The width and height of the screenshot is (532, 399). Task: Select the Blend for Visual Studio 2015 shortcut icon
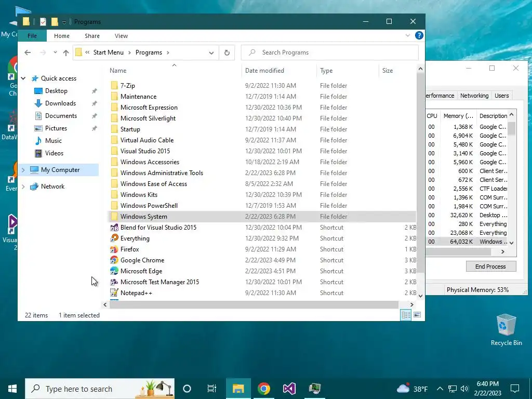coord(114,228)
